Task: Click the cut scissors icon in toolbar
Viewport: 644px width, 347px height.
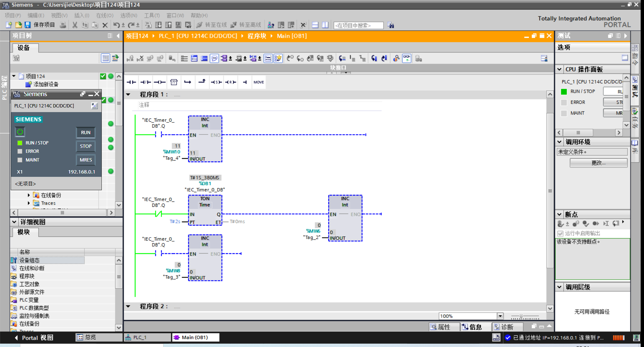Action: point(75,25)
